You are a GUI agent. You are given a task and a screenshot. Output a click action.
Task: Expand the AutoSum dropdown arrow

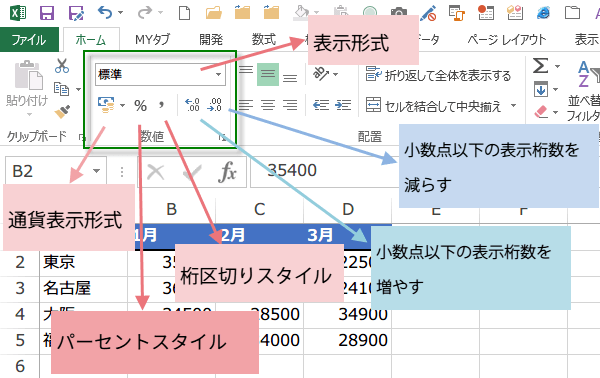[558, 66]
